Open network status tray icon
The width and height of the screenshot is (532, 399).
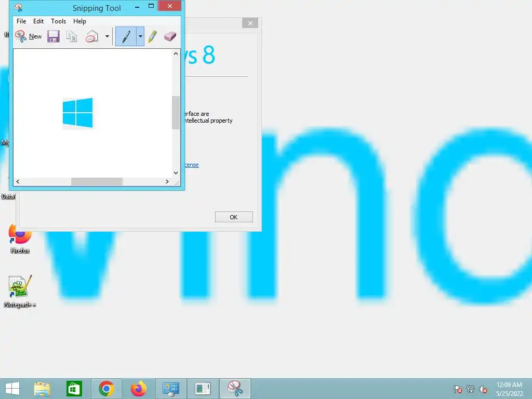[471, 389]
